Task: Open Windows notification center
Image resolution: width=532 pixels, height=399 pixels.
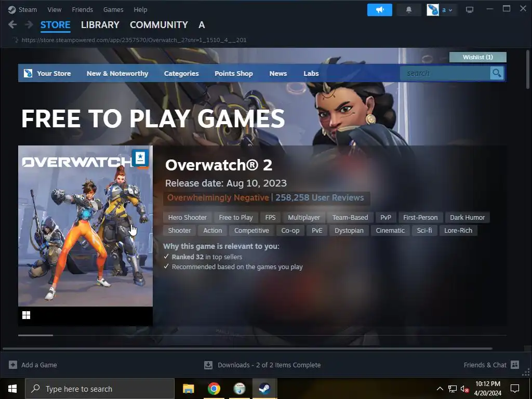Action: (x=515, y=389)
